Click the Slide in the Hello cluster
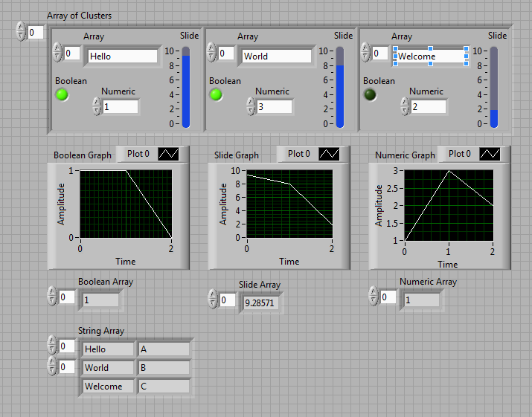 pyautogui.click(x=186, y=87)
